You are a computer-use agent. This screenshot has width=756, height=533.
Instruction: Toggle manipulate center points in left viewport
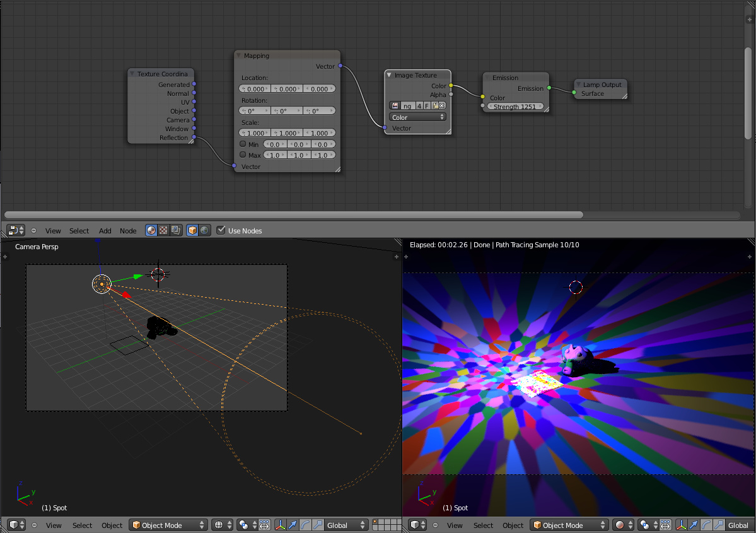(x=264, y=525)
